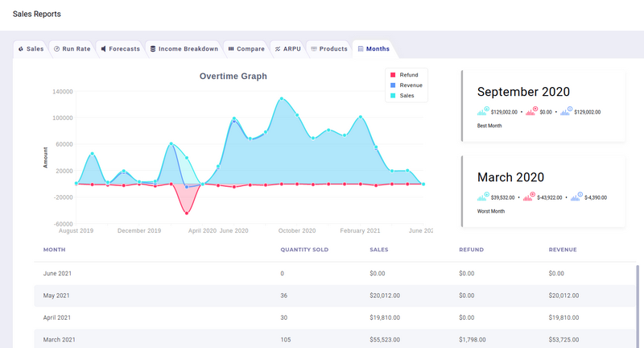Image resolution: width=644 pixels, height=348 pixels.
Task: Click the Revenue icon in September 2020 card
Action: (567, 111)
